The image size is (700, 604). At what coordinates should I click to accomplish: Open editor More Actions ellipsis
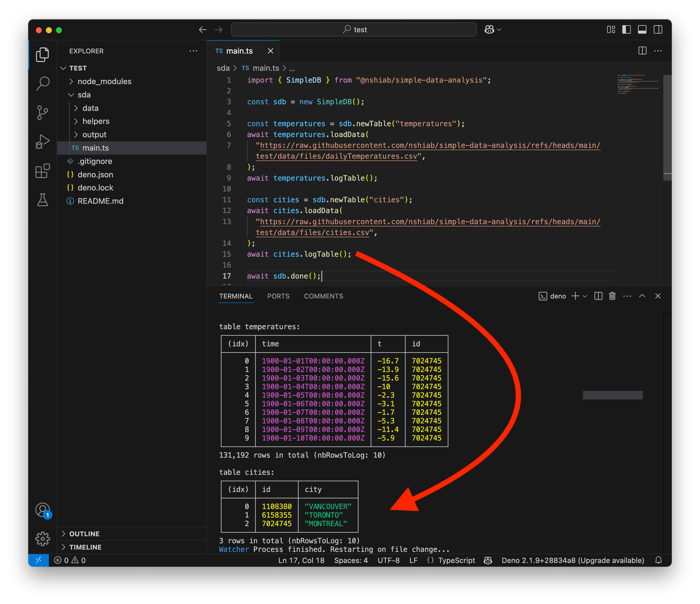click(x=658, y=51)
